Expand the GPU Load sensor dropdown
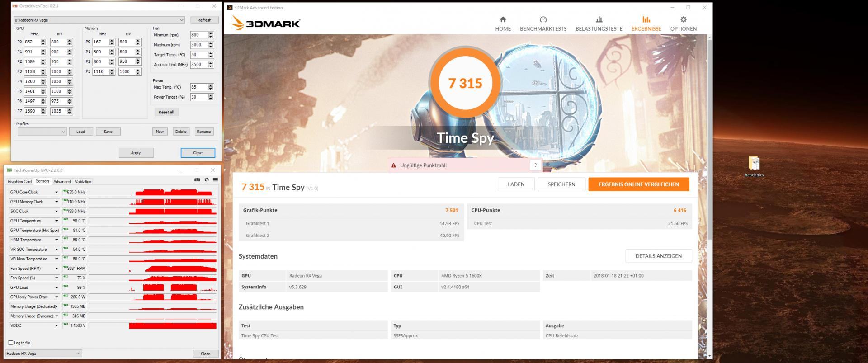Viewport: 868px width, 363px height. pos(57,288)
